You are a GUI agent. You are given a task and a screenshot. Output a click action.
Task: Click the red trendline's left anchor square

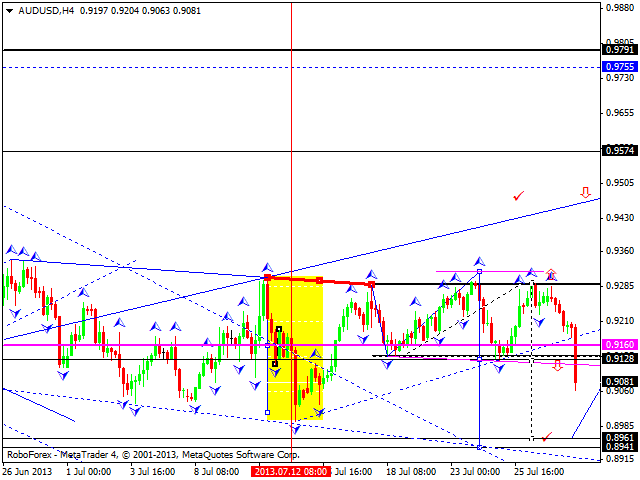(267, 276)
